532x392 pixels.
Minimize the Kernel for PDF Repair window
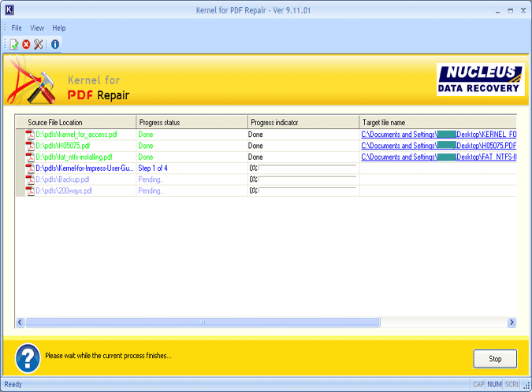click(x=497, y=11)
